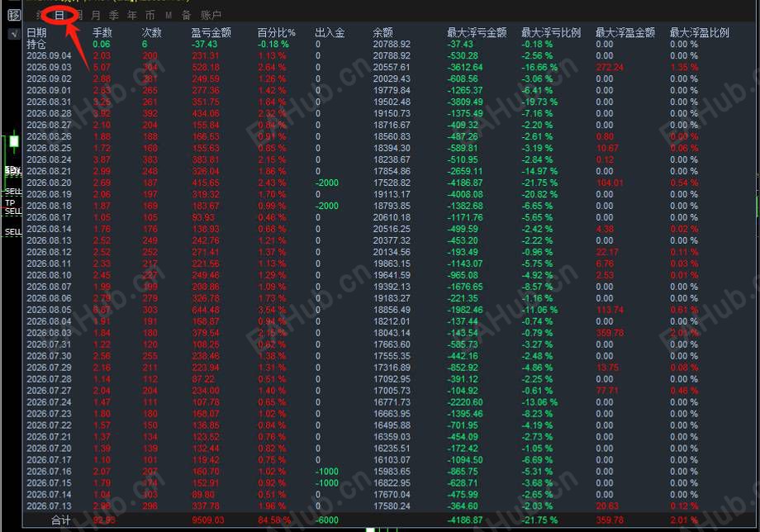This screenshot has height=532, width=760.
Task: Click the -1000 withdrawal in the 2026.07.16 row
Action: coord(326,472)
